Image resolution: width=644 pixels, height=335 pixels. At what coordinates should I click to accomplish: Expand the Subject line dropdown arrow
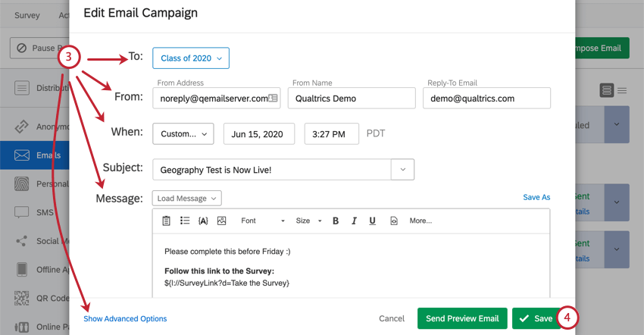[x=402, y=170]
